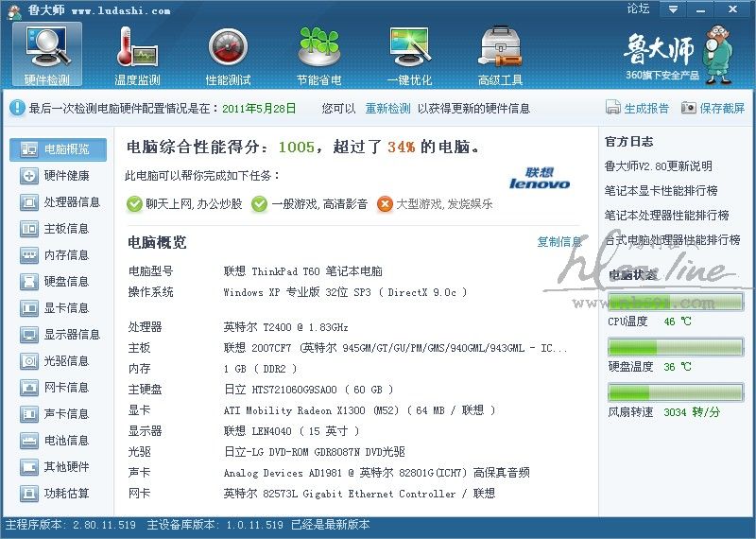Open 笔记本处理器性能排行榜 link
Image resolution: width=756 pixels, height=539 pixels.
coord(667,216)
